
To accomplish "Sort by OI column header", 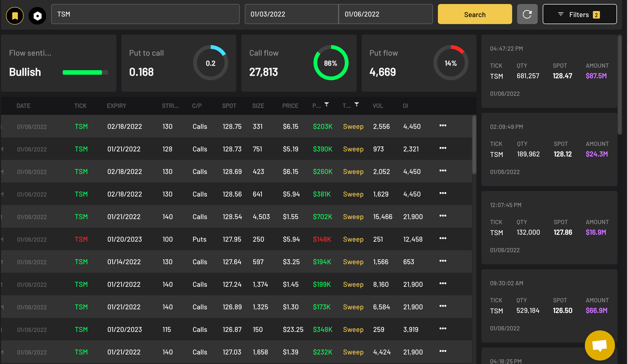I will coord(405,106).
